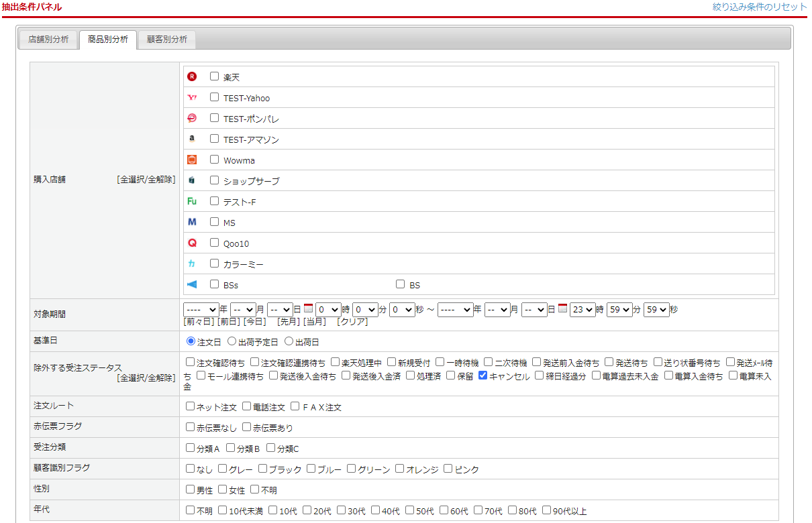The width and height of the screenshot is (812, 523).
Task: Click the BSs store icon
Action: coord(192,284)
